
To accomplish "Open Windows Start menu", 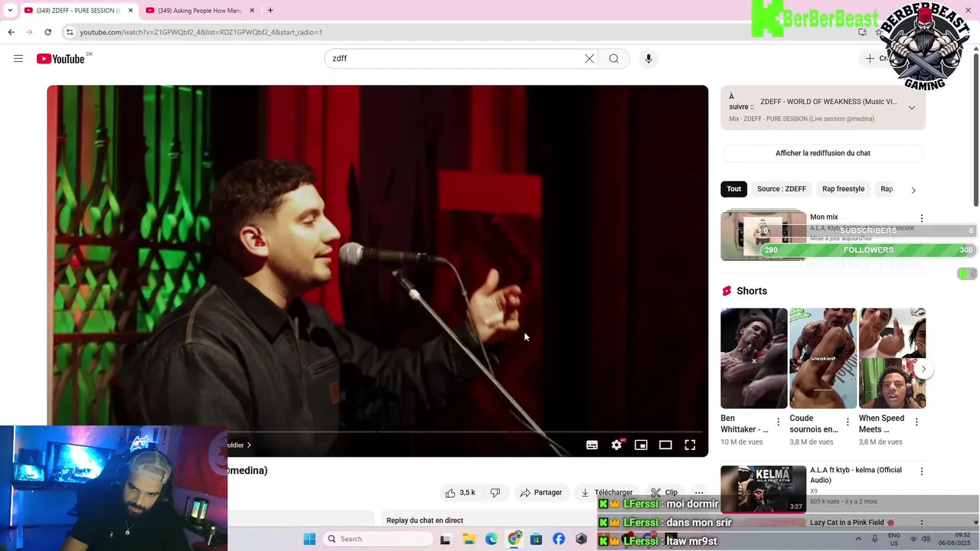I will 309,539.
